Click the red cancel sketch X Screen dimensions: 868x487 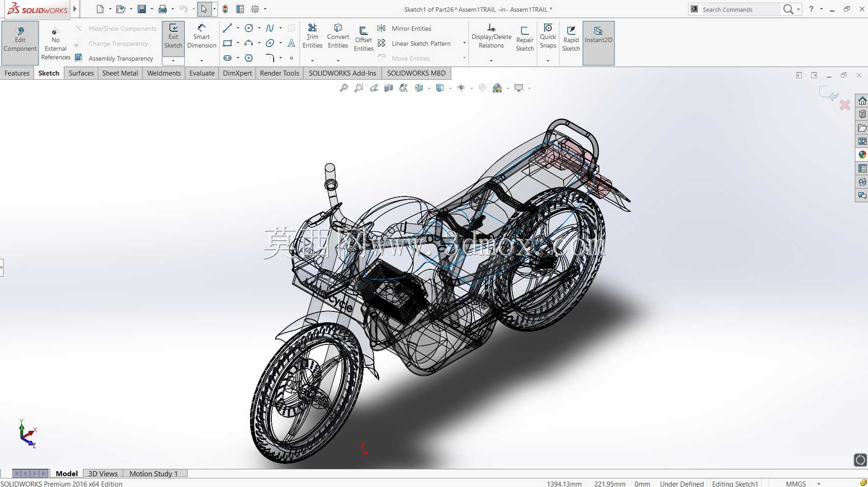(845, 105)
